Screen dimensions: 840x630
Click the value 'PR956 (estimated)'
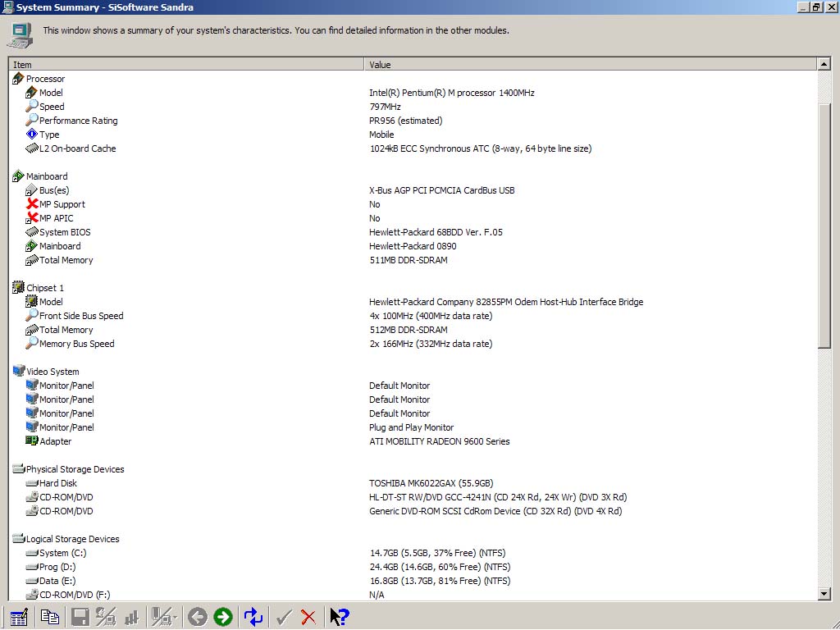405,121
